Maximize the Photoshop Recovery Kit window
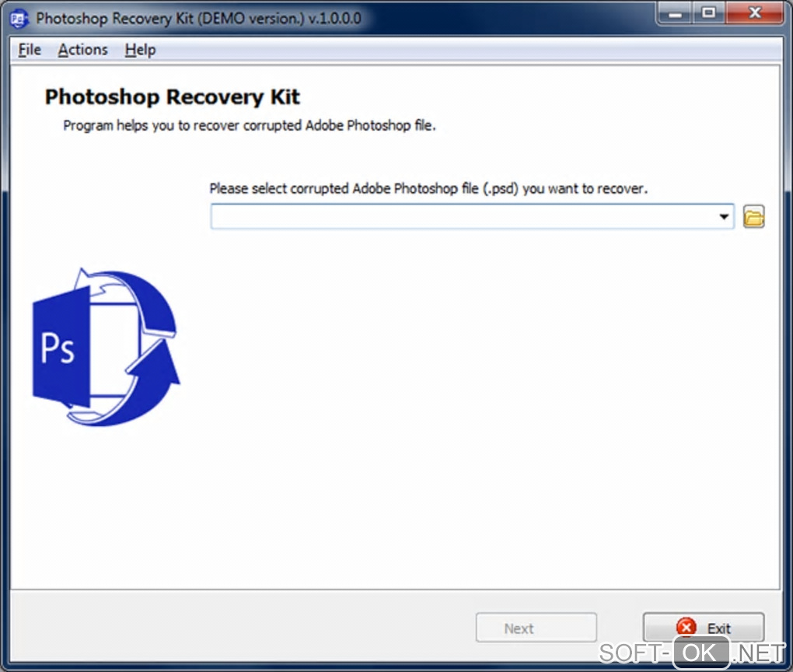Image resolution: width=793 pixels, height=672 pixels. [709, 14]
